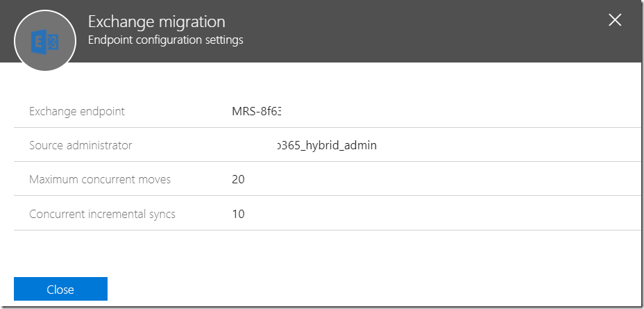
Task: Click the Concurrent incremental syncs row
Action: (x=328, y=214)
